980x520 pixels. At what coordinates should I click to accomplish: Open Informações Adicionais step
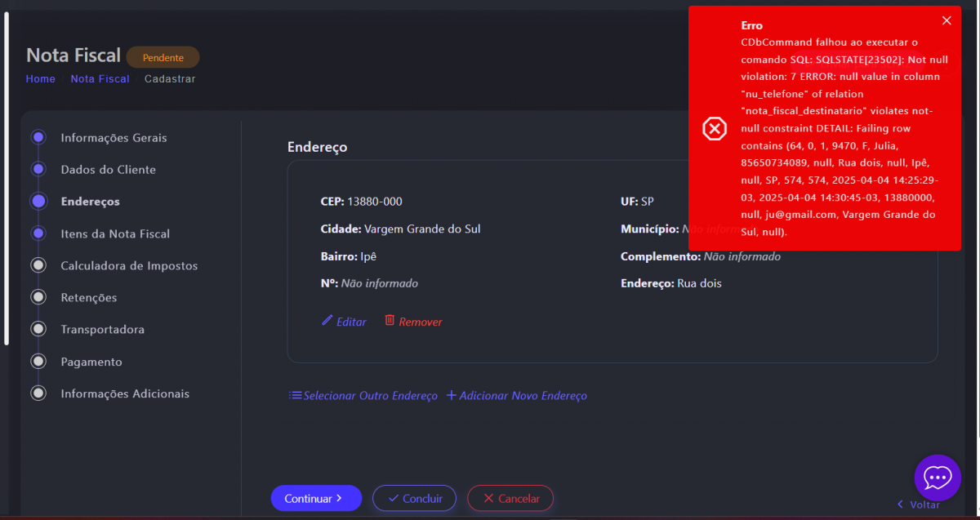124,393
